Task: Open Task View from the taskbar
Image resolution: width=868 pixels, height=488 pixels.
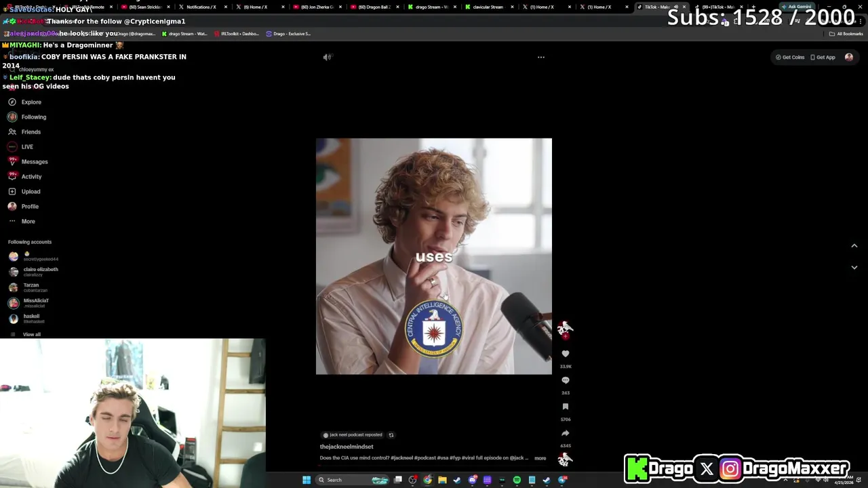Action: (398, 480)
